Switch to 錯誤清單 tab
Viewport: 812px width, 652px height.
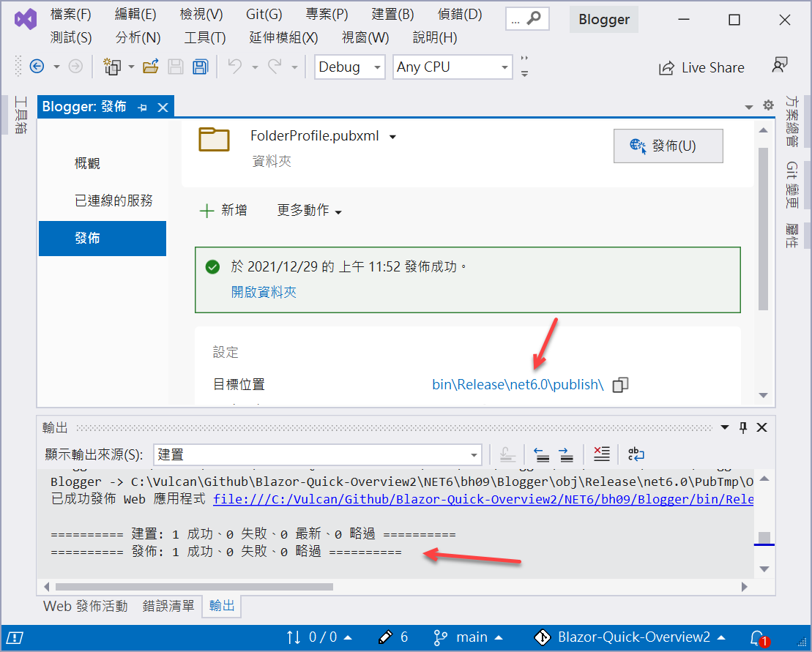(168, 606)
